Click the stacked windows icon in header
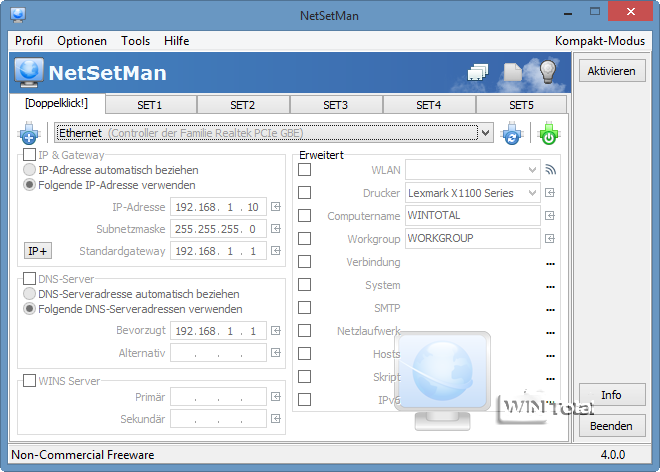 478,72
